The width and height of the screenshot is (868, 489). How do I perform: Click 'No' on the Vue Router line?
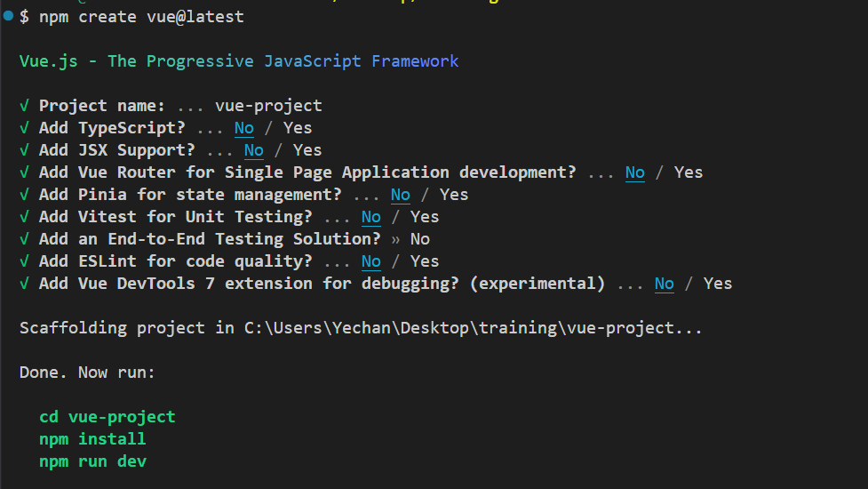click(635, 172)
